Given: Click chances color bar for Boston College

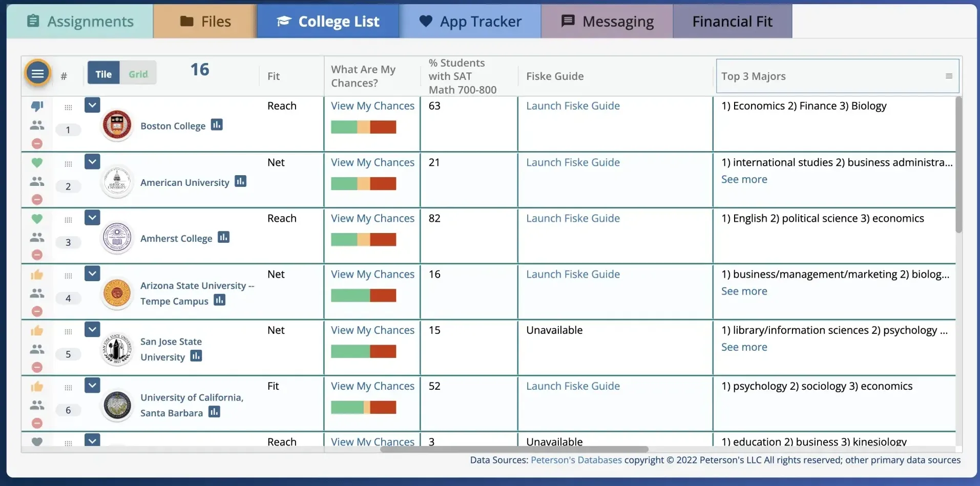Looking at the screenshot, I should (x=363, y=127).
